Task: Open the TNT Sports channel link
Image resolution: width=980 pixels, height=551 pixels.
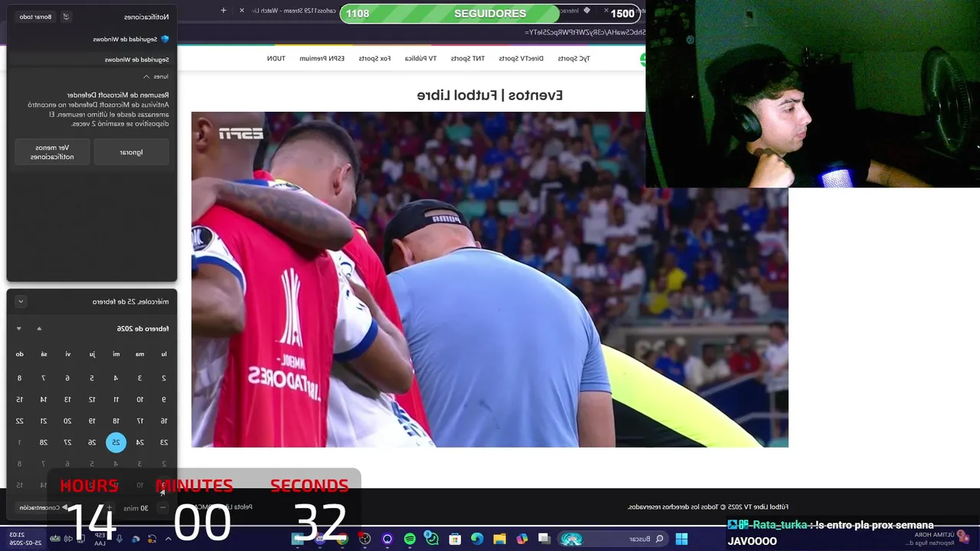Action: 468,58
